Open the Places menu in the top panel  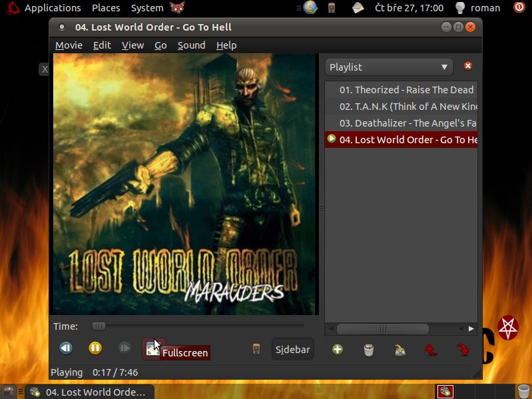(106, 8)
